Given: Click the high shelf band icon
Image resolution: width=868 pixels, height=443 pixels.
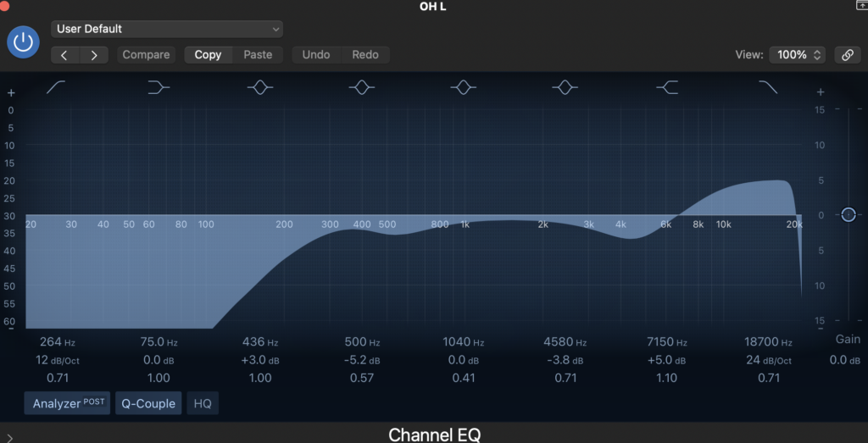Looking at the screenshot, I should tap(667, 87).
